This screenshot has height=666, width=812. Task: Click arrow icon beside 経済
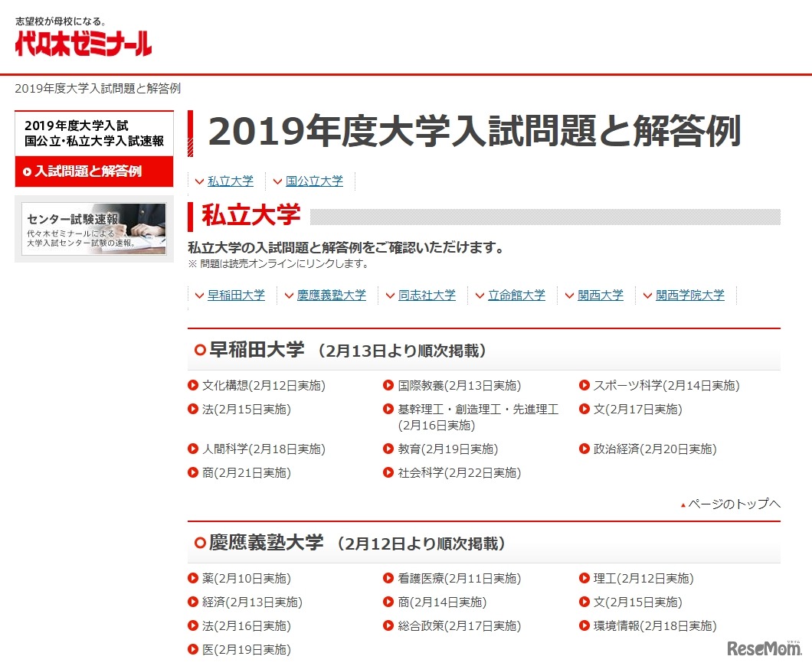[193, 602]
